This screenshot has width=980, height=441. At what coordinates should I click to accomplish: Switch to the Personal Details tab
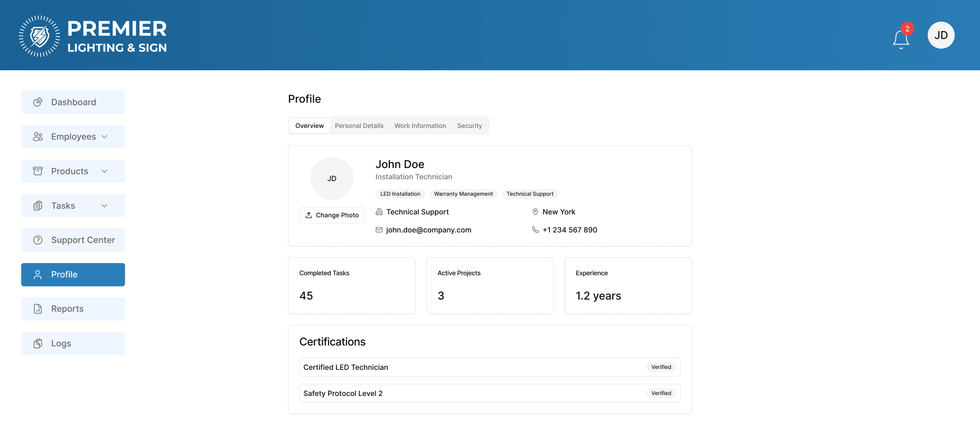(x=359, y=126)
